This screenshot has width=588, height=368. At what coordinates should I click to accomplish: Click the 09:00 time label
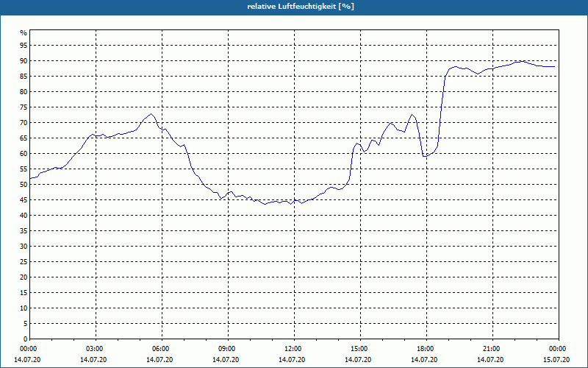click(228, 349)
